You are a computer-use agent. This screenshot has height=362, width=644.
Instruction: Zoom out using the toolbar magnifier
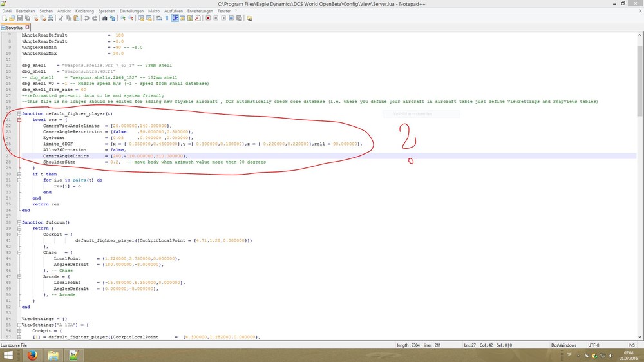131,18
